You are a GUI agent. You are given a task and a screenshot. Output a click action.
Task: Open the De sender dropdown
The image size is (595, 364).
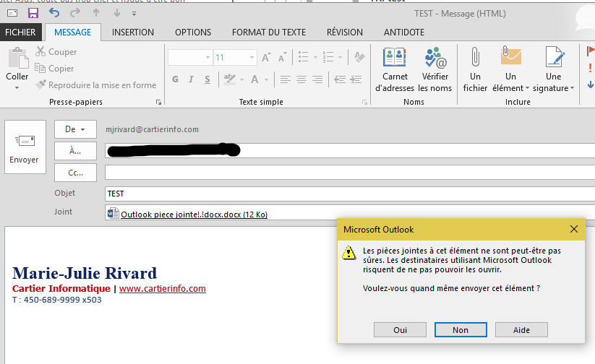(x=75, y=129)
